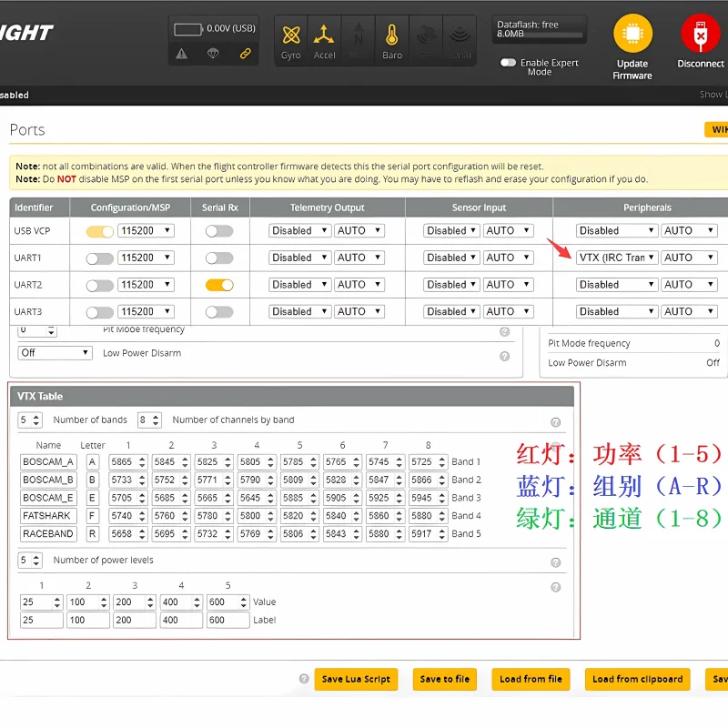Open help icon for Low Power Disarm
Image resolution: width=728 pixels, height=728 pixels.
coord(505,356)
